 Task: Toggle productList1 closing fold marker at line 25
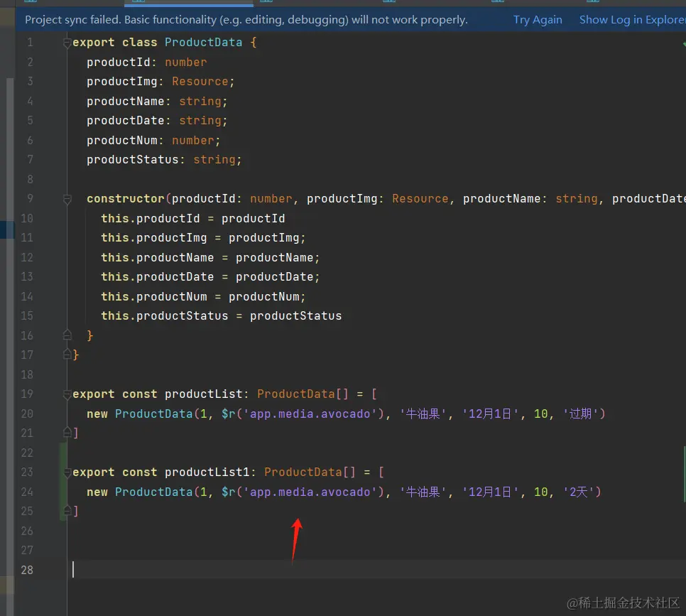coord(67,511)
